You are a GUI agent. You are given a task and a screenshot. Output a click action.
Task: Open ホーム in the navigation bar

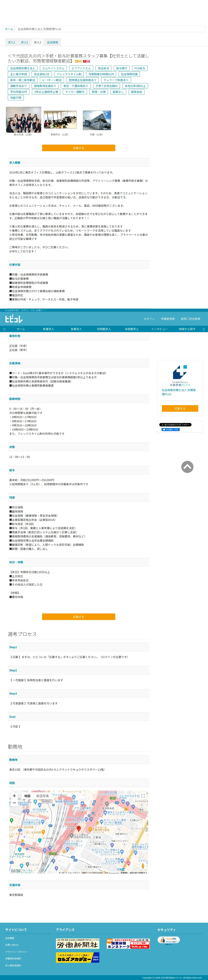(x=21, y=329)
